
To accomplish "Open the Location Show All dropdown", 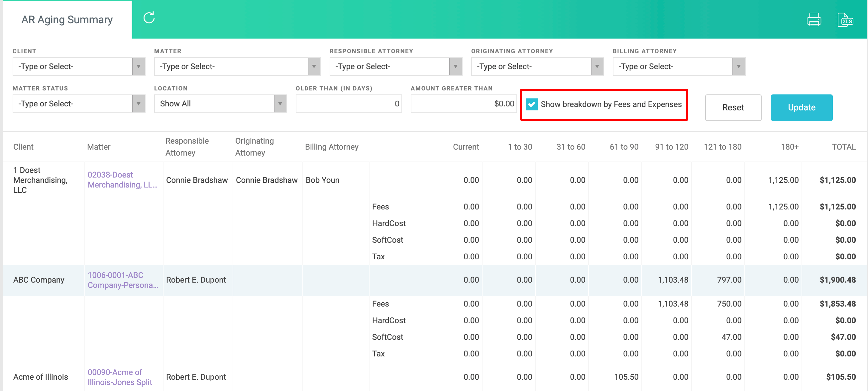I will point(280,103).
